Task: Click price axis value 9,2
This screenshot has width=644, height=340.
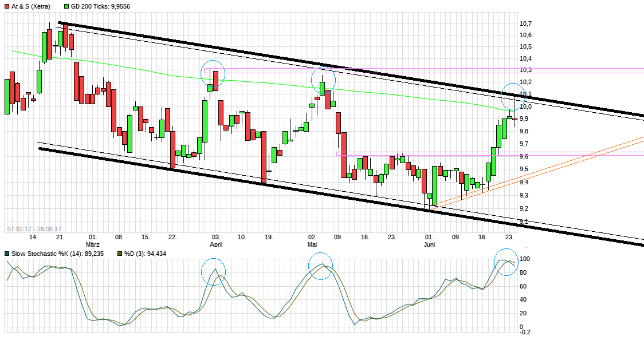Action: (x=524, y=209)
